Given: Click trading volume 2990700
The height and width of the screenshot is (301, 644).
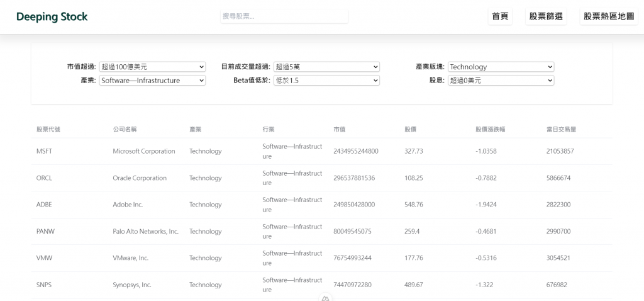Looking at the screenshot, I should pyautogui.click(x=558, y=232).
